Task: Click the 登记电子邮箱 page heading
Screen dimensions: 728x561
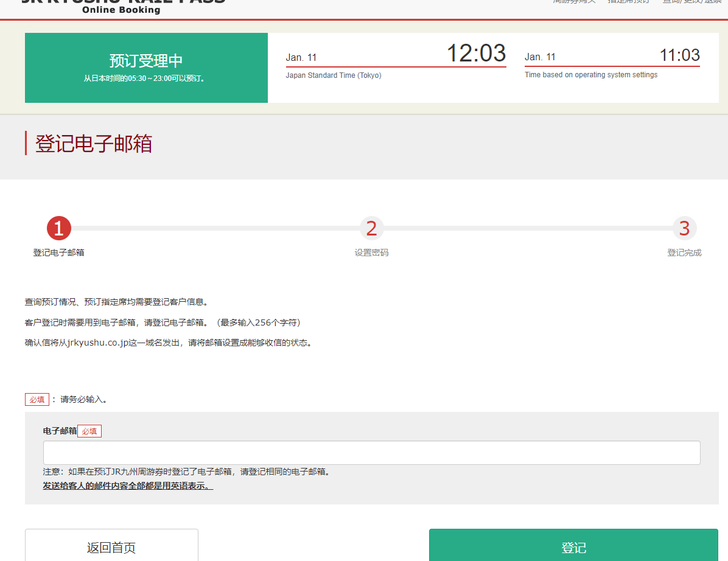Action: click(x=94, y=144)
